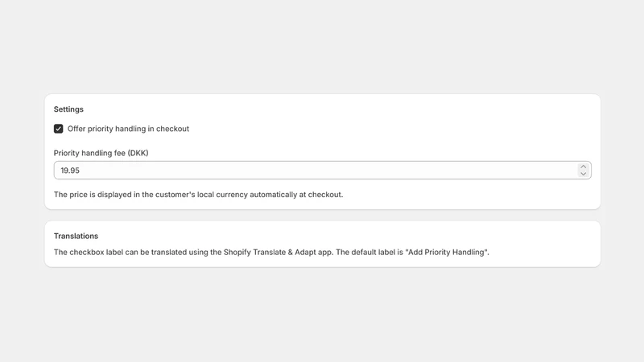Focus the Priority handling fee input field

point(323,171)
